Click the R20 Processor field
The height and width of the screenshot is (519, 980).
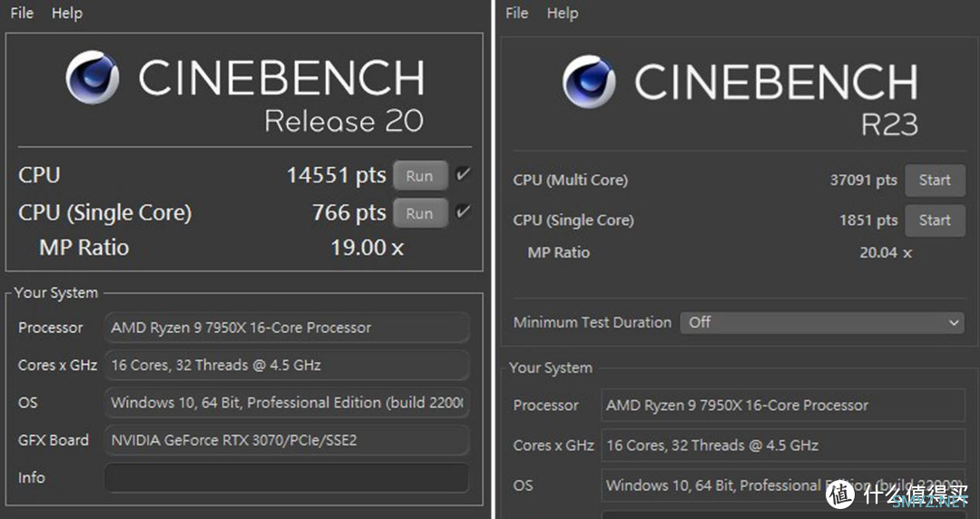click(x=287, y=328)
